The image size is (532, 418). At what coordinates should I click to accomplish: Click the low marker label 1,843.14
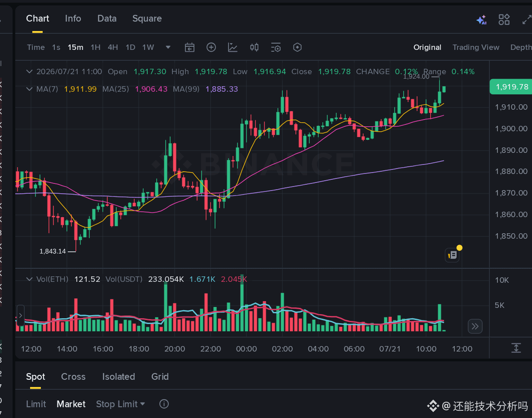(53, 251)
